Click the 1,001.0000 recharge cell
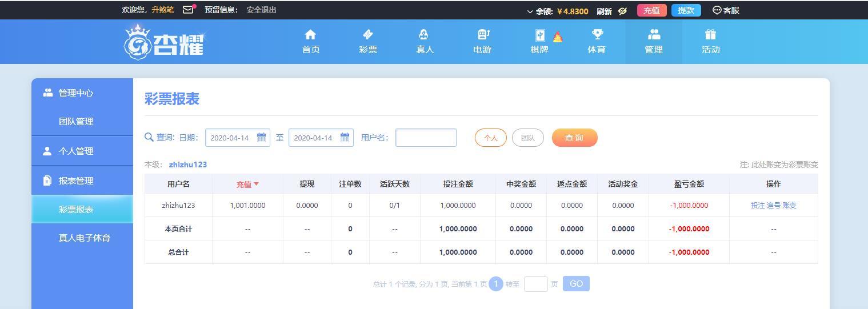The width and height of the screenshot is (868, 309). tap(247, 205)
